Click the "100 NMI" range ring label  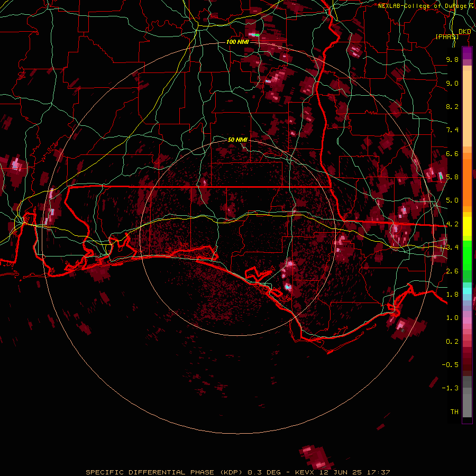point(237,42)
